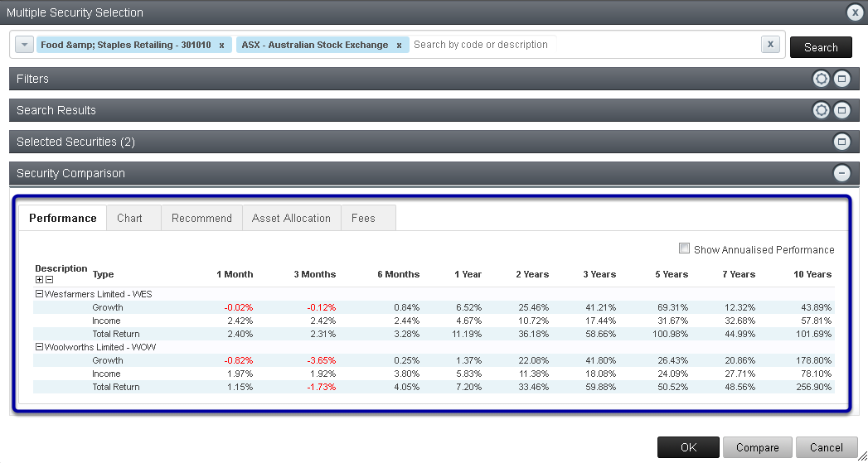Image resolution: width=868 pixels, height=463 pixels.
Task: Expand all rows with plus icon under Description
Action: (x=39, y=280)
